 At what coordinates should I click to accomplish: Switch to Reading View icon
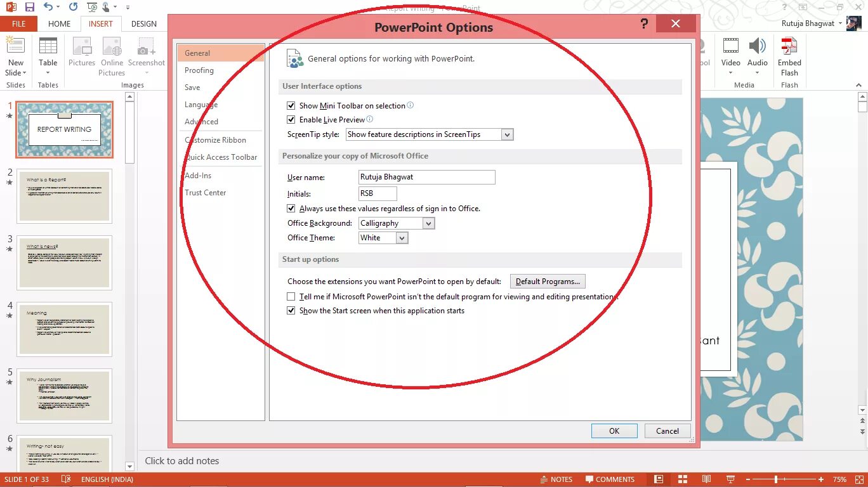pos(706,479)
